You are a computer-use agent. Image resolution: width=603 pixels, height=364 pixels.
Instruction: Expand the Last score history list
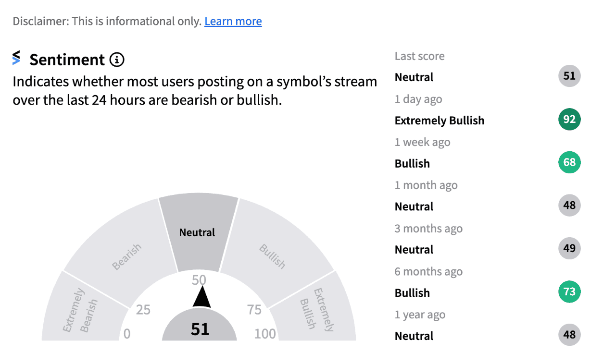click(419, 56)
